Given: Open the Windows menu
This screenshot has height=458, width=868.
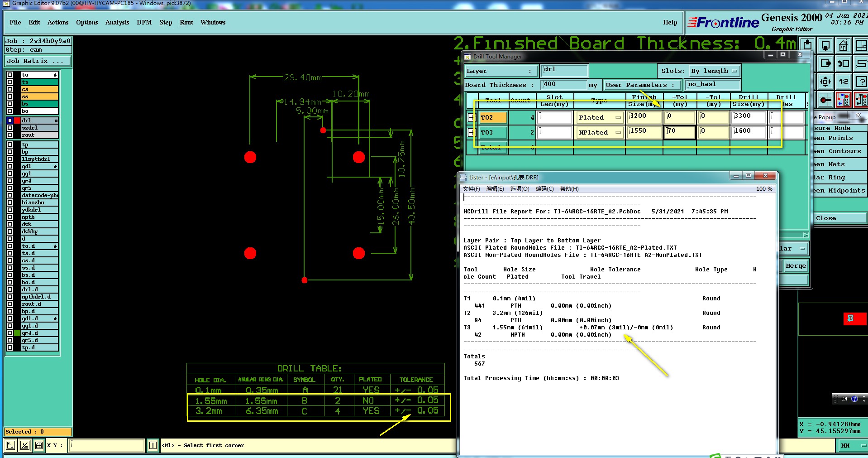Looking at the screenshot, I should pos(213,22).
